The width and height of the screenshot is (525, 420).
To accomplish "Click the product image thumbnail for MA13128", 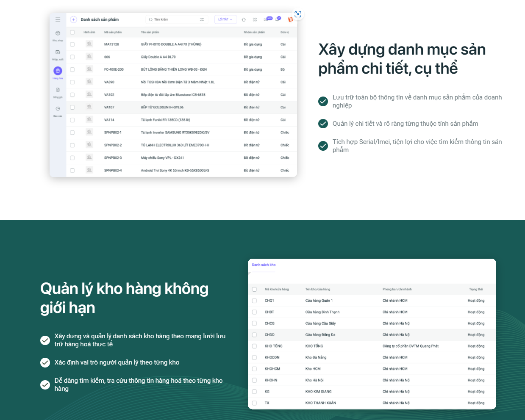I will tap(89, 44).
